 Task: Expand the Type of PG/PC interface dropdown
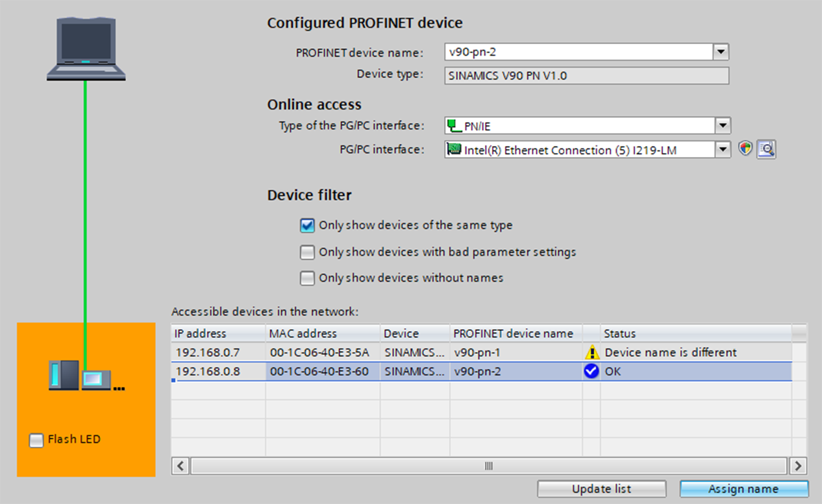(x=723, y=126)
